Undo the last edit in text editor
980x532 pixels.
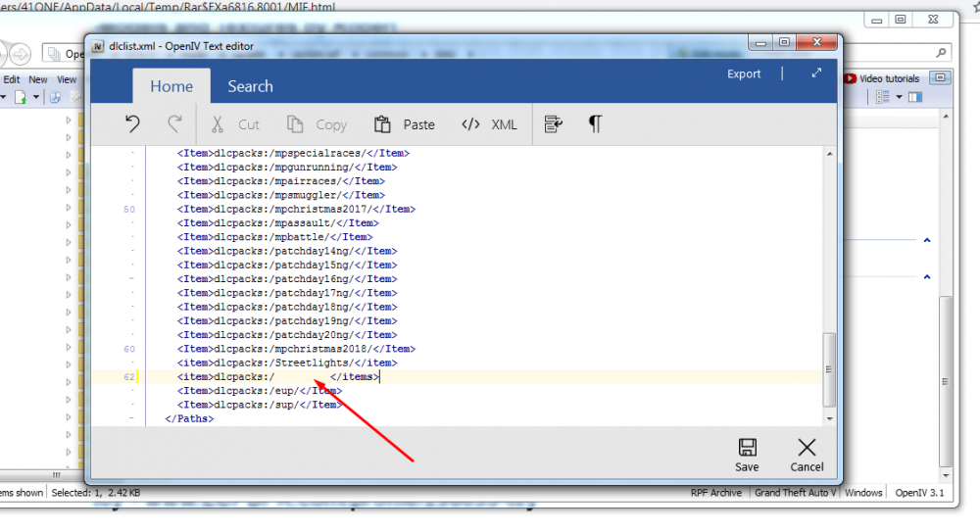click(132, 123)
